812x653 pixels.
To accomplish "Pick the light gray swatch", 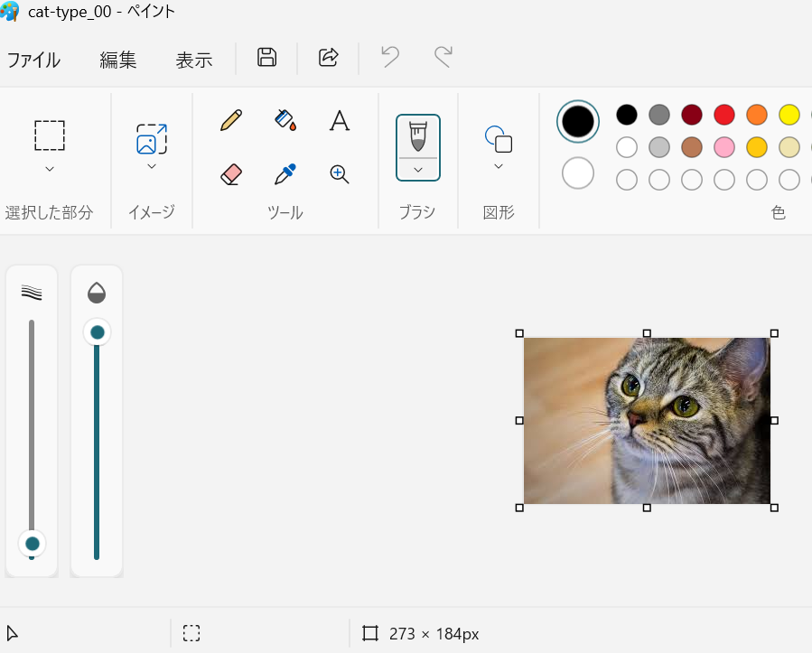I will coord(659,147).
